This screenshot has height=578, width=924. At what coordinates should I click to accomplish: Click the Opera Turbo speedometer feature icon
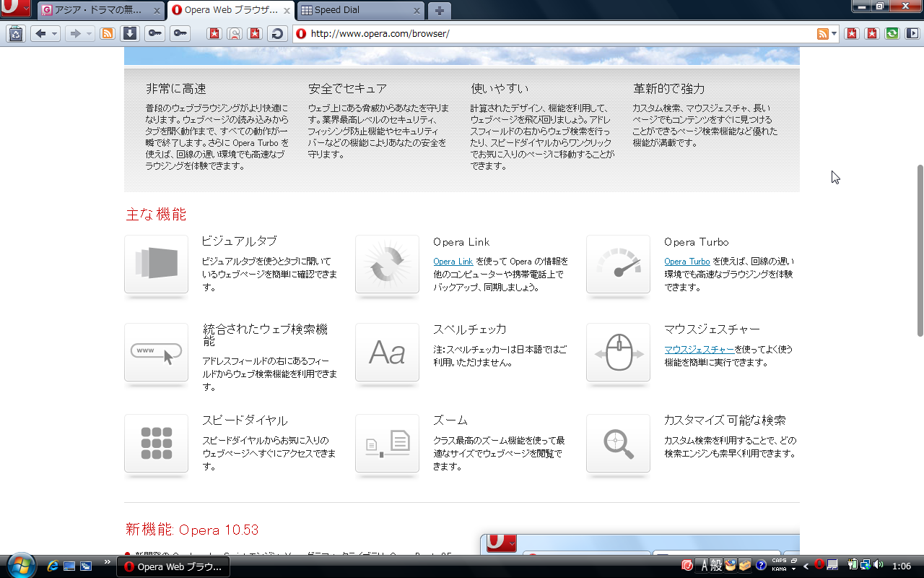[618, 264]
